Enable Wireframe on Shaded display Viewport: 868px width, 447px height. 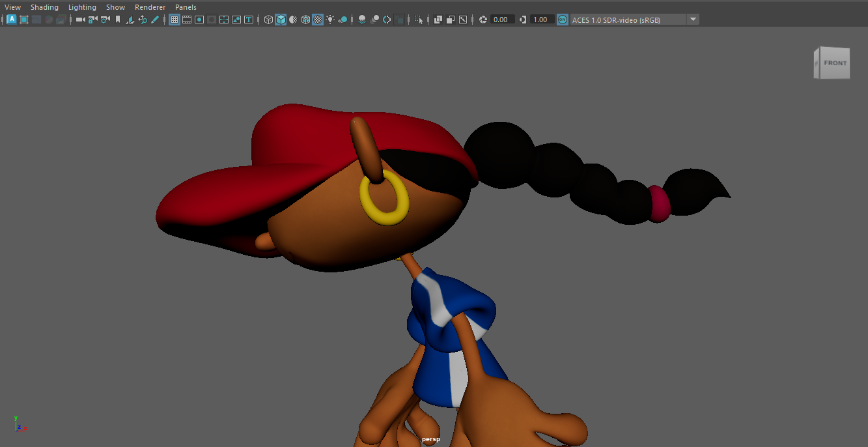point(305,20)
